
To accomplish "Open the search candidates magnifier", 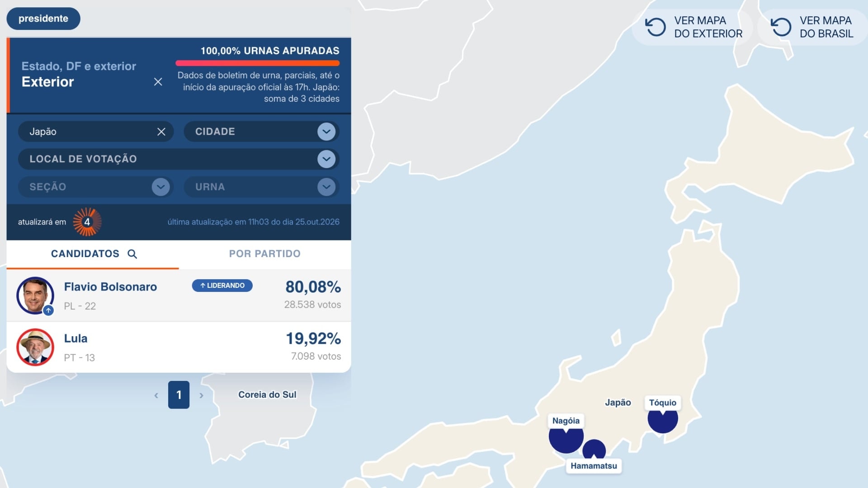I will click(x=132, y=254).
